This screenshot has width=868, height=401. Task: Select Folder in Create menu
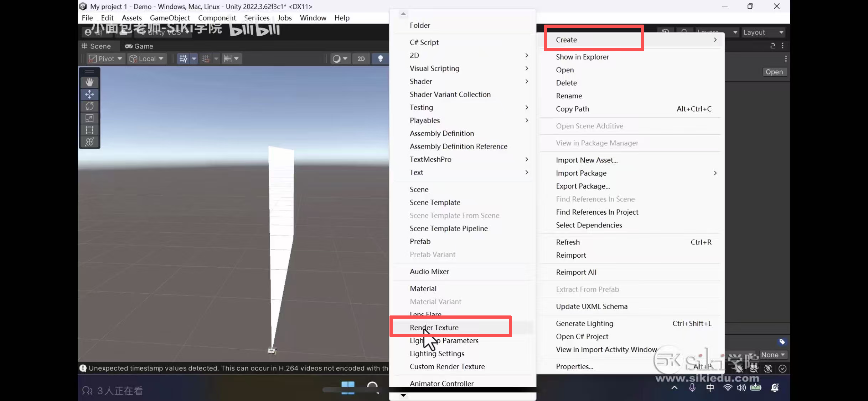(462, 25)
